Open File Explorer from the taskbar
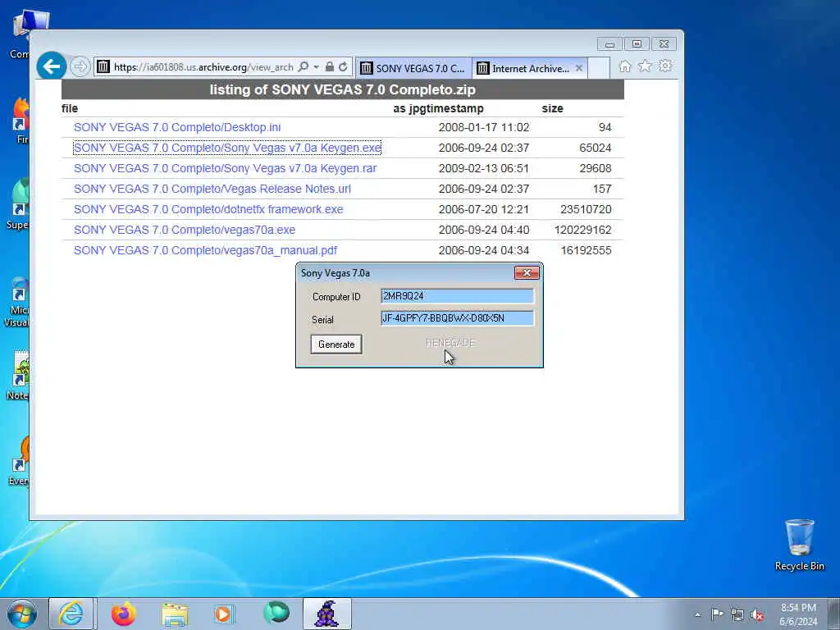 pos(175,614)
